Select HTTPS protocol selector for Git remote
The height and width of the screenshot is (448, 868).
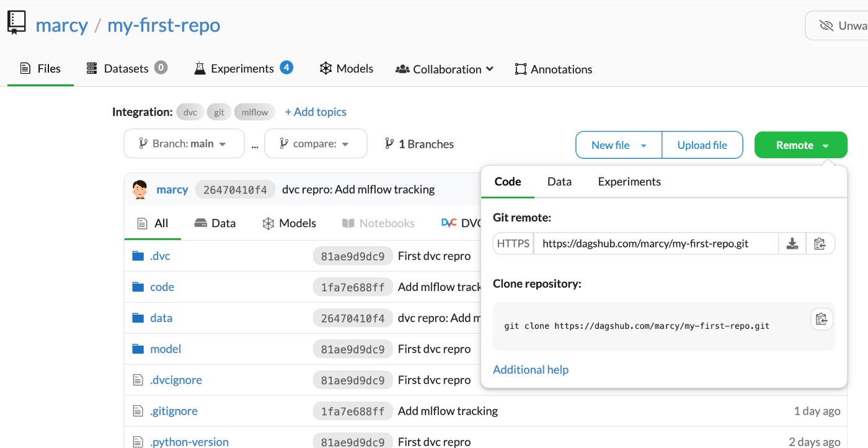point(513,244)
